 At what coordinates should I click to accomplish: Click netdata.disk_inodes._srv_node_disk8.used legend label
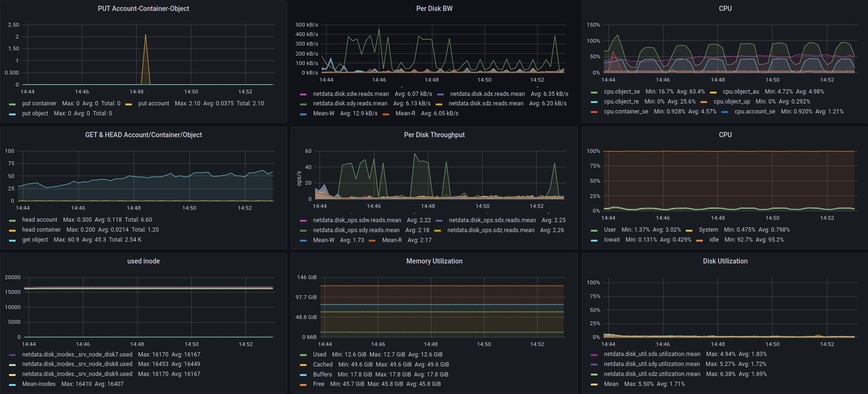pos(77,364)
